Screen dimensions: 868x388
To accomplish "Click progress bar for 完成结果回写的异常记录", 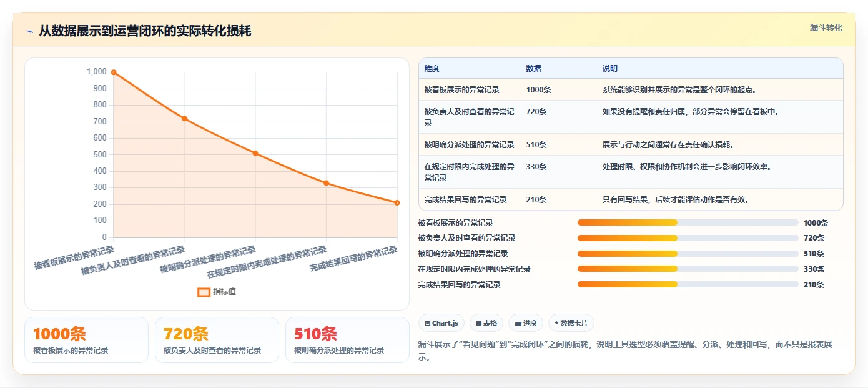I will (688, 284).
